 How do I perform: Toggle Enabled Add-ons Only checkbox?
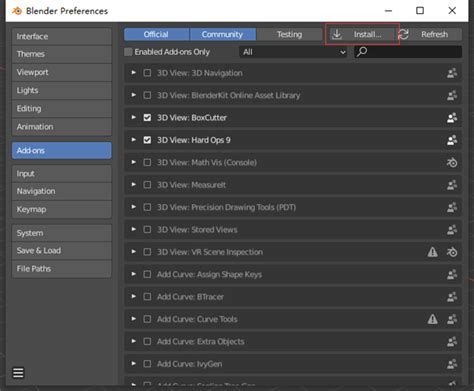click(x=128, y=52)
